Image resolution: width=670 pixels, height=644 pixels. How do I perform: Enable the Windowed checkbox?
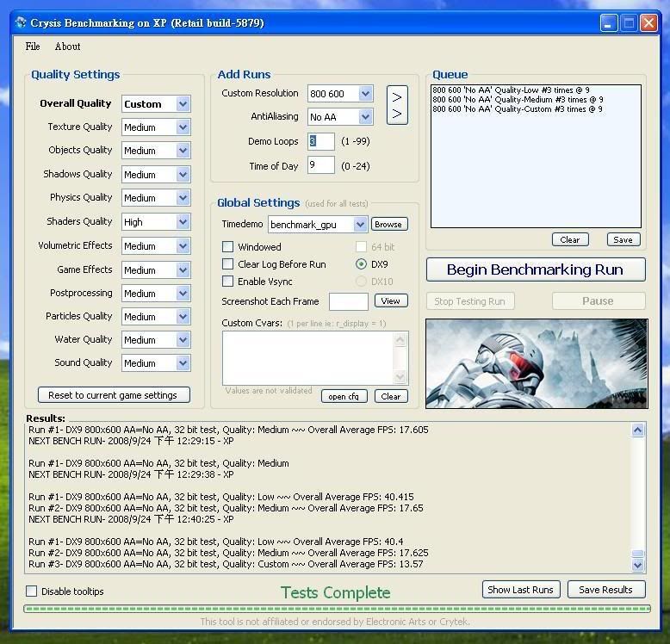click(227, 247)
